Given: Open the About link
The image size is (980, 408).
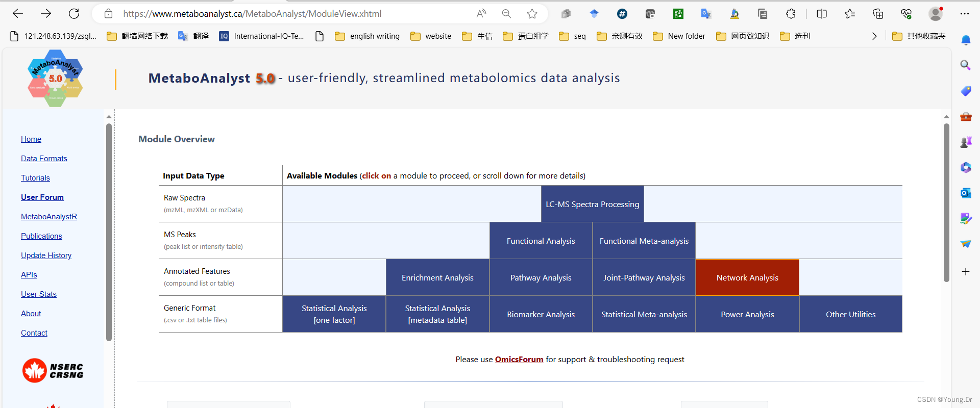Looking at the screenshot, I should point(31,314).
